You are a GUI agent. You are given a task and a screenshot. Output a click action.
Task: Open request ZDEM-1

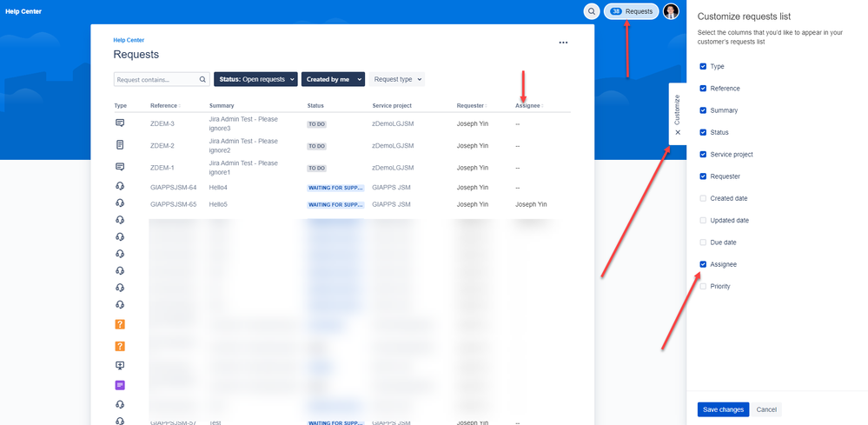[162, 168]
